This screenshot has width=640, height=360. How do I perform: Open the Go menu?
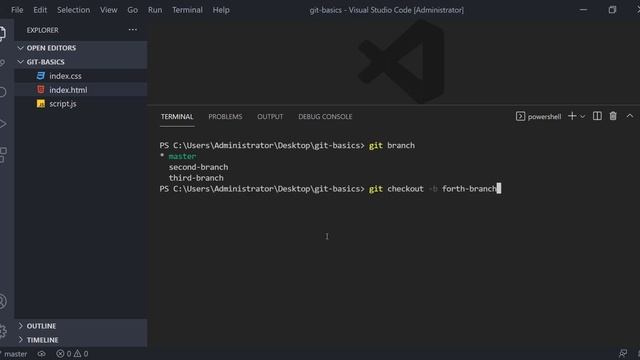(133, 10)
